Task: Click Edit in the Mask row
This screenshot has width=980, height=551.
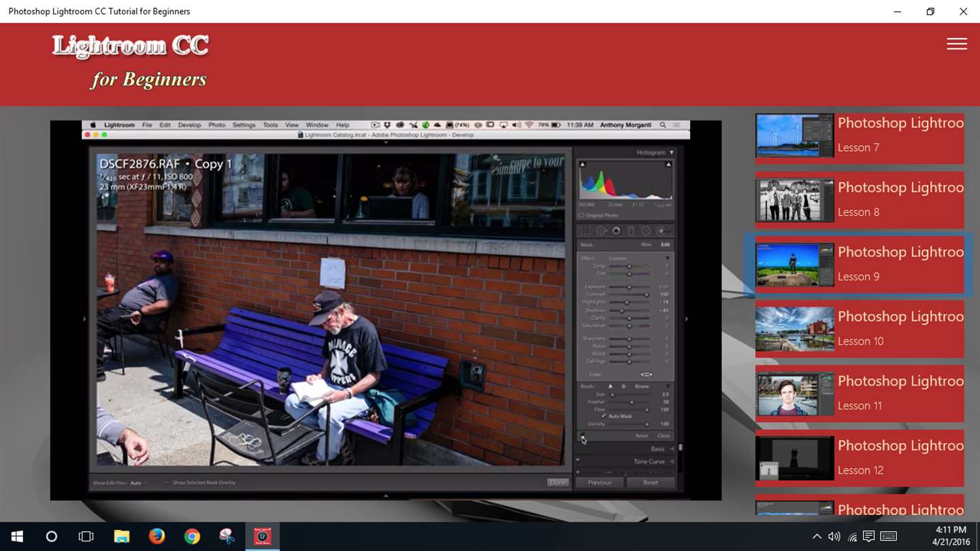Action: 665,244
